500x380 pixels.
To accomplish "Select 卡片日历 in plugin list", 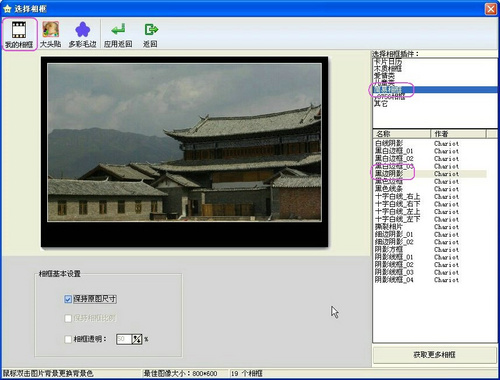I will tap(388, 62).
